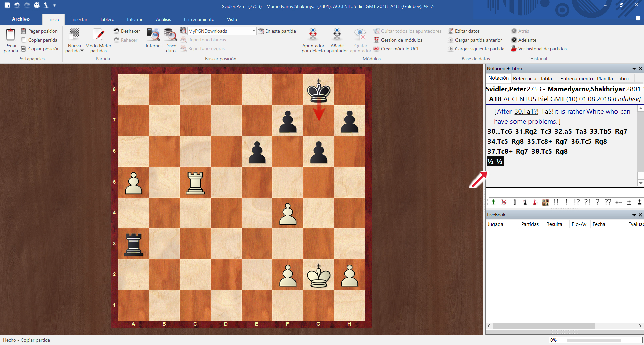
Task: Open the Notación + Libro panel menu arrow
Action: click(x=634, y=69)
